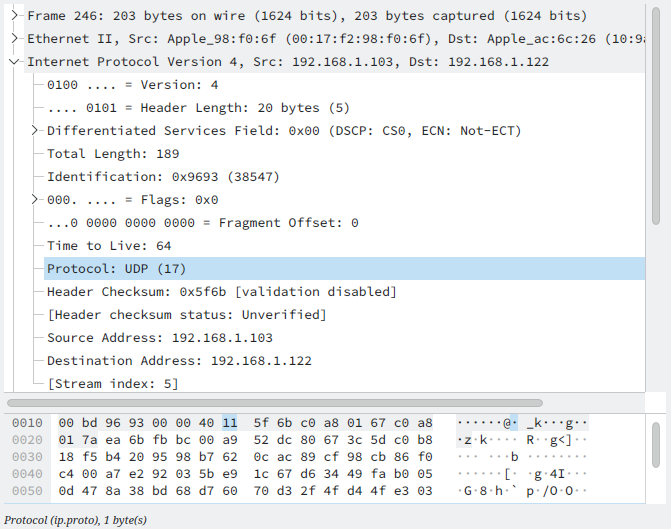The width and height of the screenshot is (671, 529).
Task: Collapse the Internet Protocol Version 4 section
Action: click(15, 62)
